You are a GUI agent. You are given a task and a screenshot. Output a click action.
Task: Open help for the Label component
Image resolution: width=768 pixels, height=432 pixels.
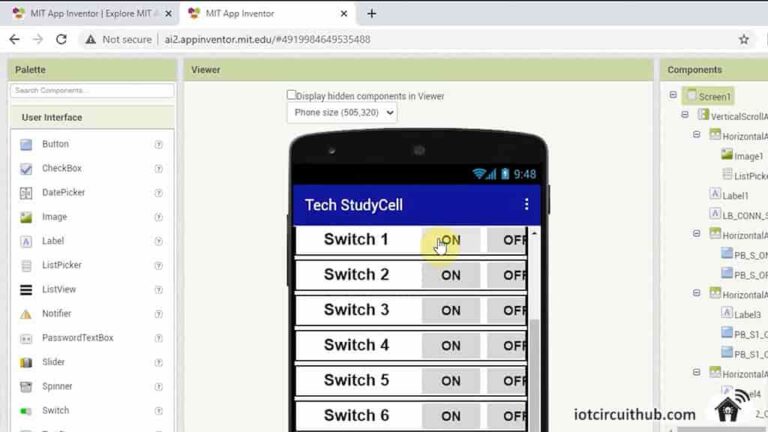[159, 241]
